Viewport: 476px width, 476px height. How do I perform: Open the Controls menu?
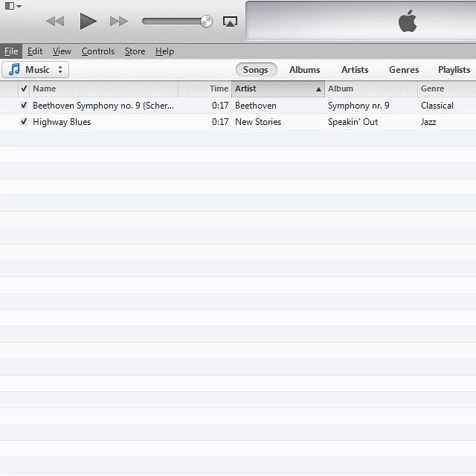pos(98,51)
